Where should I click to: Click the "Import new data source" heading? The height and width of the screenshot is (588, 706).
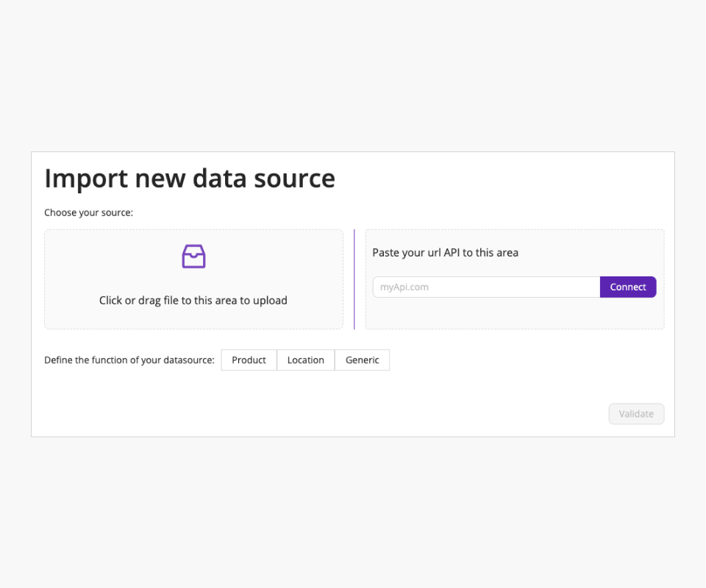coord(190,178)
